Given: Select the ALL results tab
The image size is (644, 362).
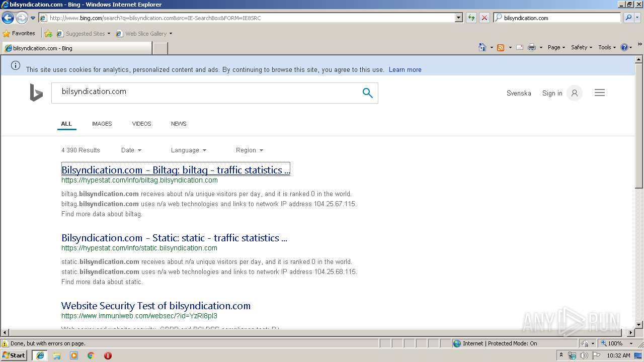Looking at the screenshot, I should click(66, 124).
